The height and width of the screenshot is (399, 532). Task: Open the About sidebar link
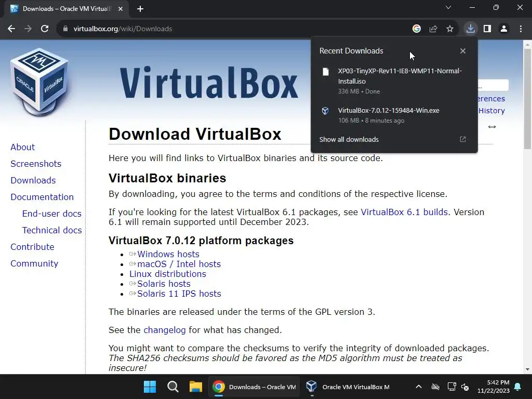point(23,147)
